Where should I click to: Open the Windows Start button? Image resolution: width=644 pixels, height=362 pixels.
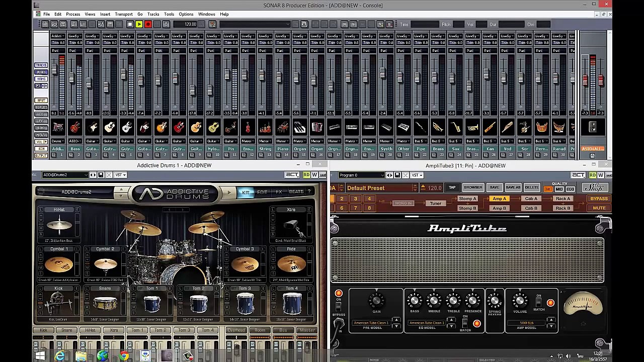pos(40,356)
